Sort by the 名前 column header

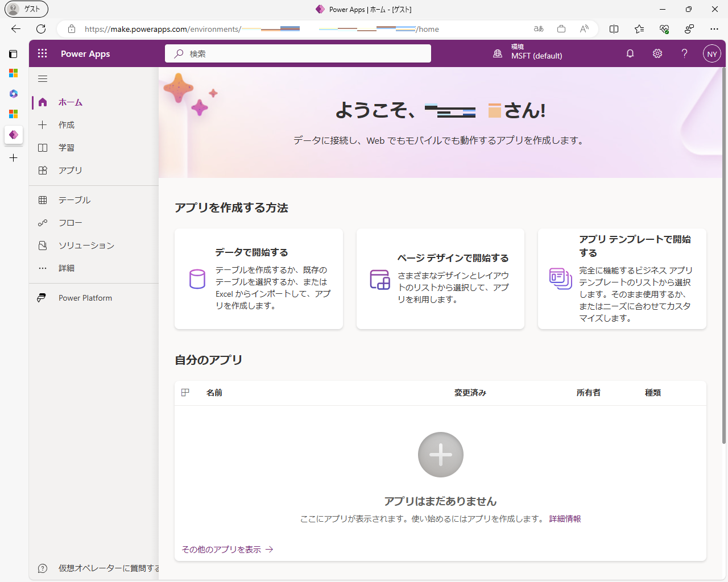[214, 393]
